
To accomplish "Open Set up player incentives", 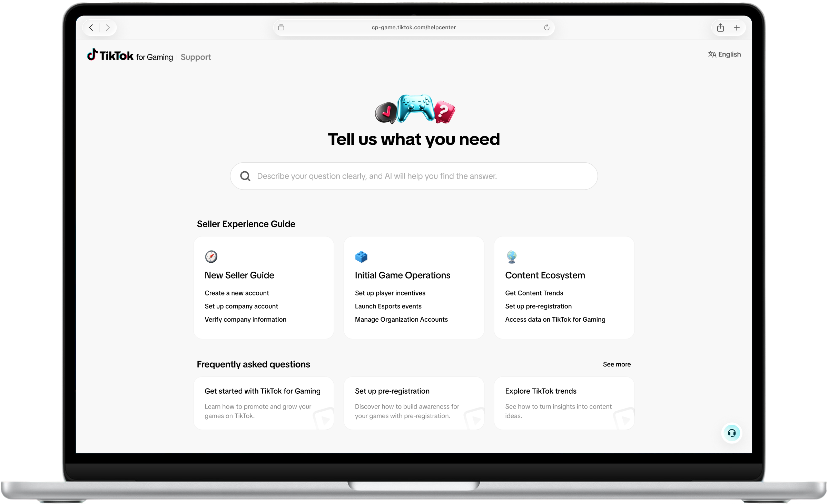I will (x=390, y=293).
